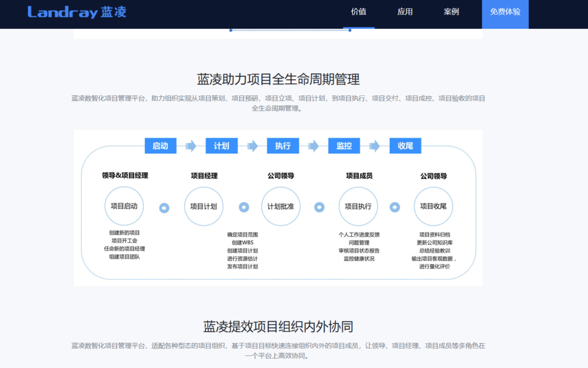588x368 pixels.
Task: Open the 案例 navigation tab
Action: click(451, 12)
